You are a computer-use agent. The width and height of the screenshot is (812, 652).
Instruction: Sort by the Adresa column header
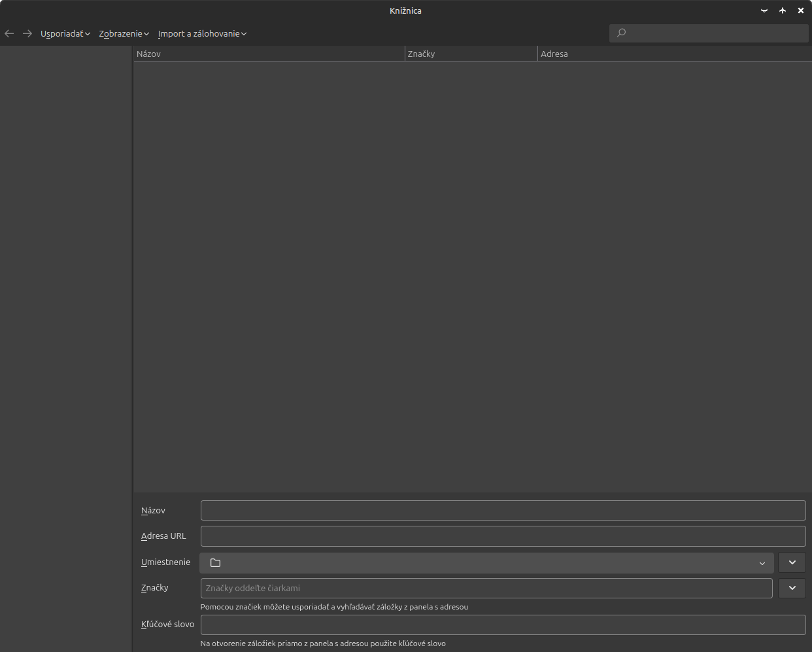tap(675, 54)
